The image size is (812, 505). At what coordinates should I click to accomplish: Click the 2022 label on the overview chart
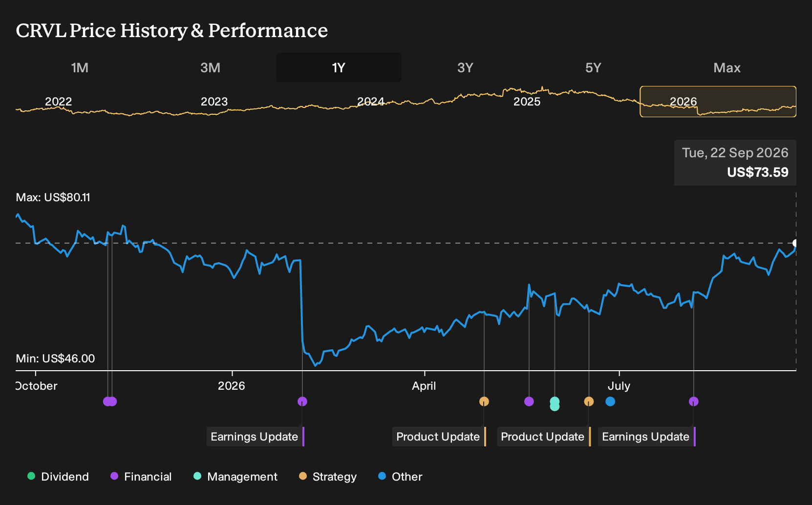59,102
